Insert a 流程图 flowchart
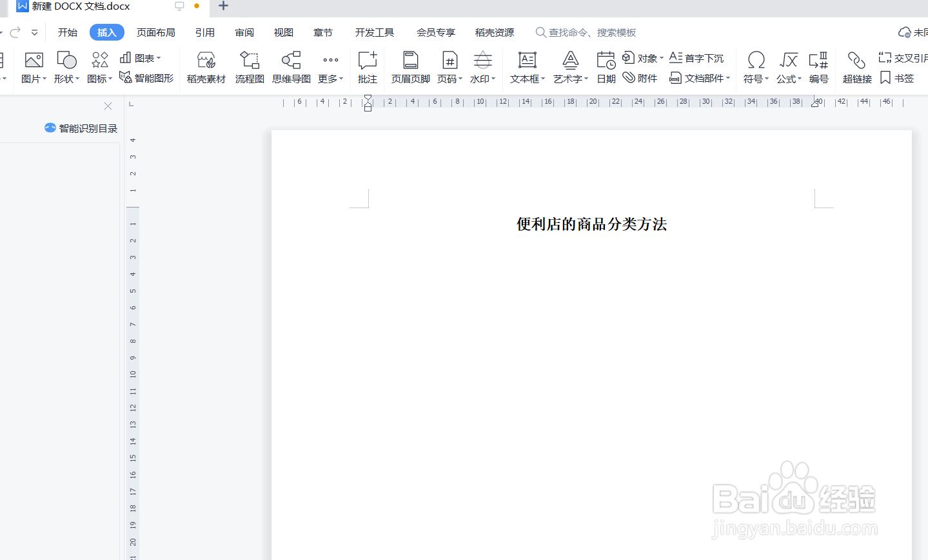 coord(250,68)
